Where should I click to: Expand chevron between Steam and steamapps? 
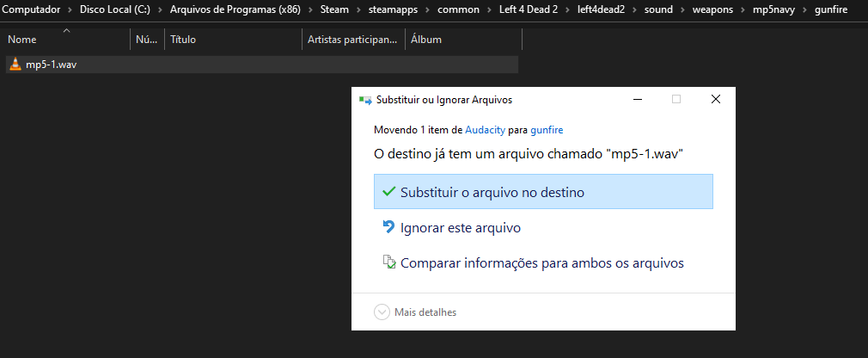(358, 9)
